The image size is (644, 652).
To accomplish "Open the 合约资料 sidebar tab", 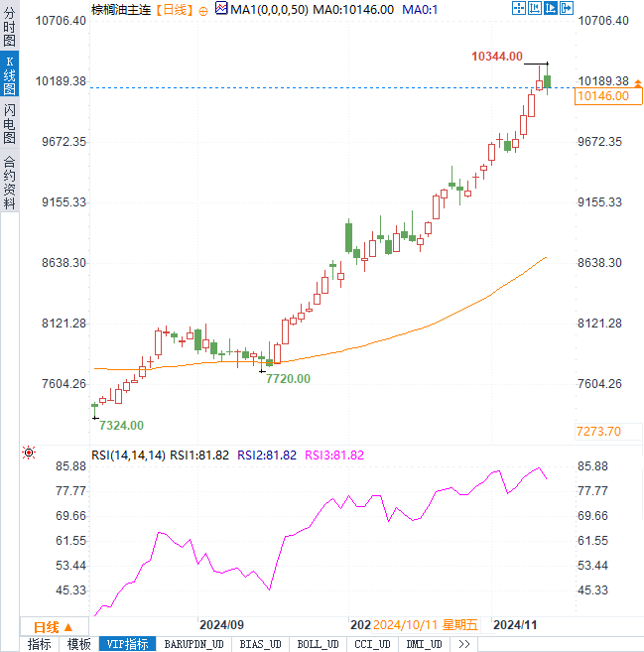I will coord(9,182).
